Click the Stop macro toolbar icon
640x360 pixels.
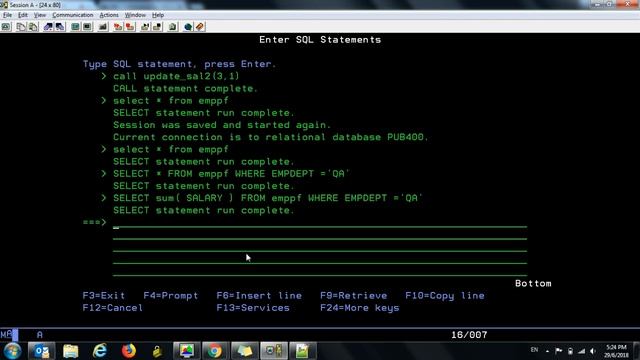(x=130, y=27)
